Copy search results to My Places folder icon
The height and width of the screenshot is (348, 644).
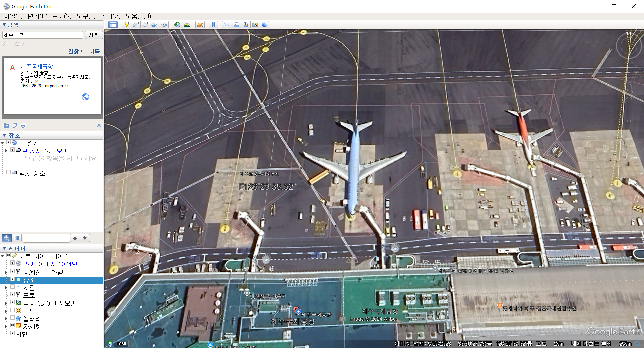pos(6,125)
